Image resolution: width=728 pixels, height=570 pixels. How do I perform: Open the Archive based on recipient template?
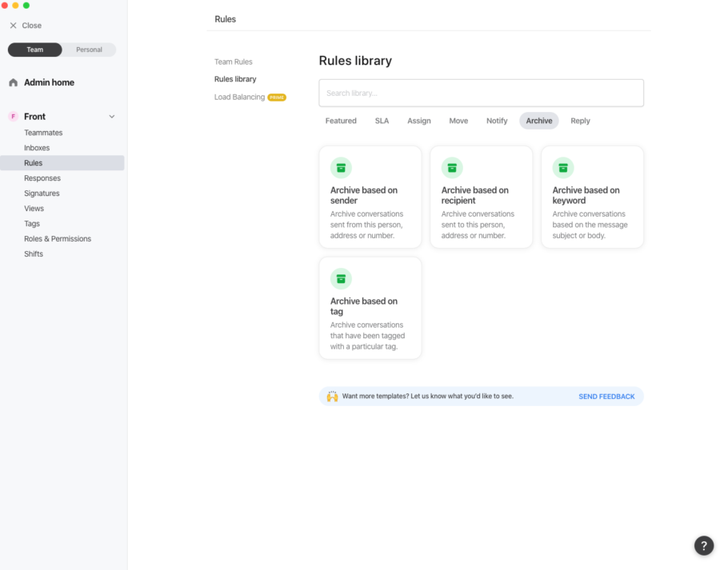point(481,197)
